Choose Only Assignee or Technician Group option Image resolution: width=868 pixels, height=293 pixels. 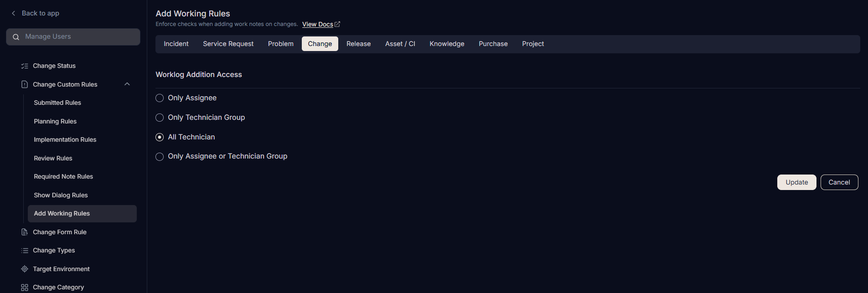(x=160, y=157)
